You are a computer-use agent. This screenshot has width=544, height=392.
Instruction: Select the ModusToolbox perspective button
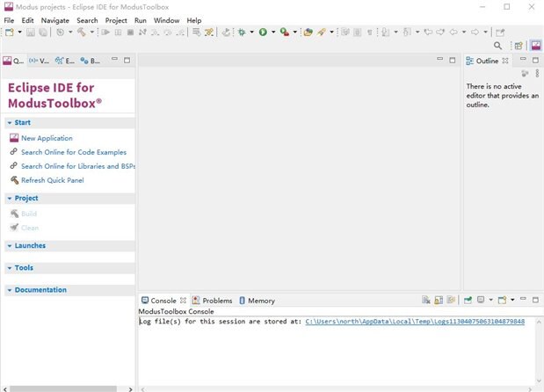tap(536, 46)
